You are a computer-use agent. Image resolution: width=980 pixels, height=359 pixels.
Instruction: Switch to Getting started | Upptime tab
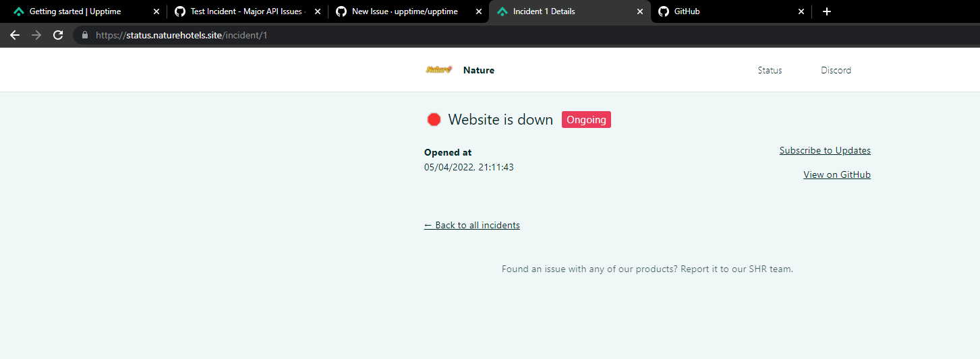pyautogui.click(x=86, y=11)
